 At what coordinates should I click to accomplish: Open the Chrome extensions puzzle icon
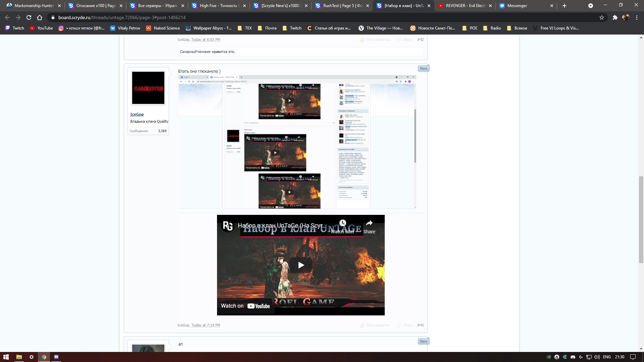tap(615, 17)
